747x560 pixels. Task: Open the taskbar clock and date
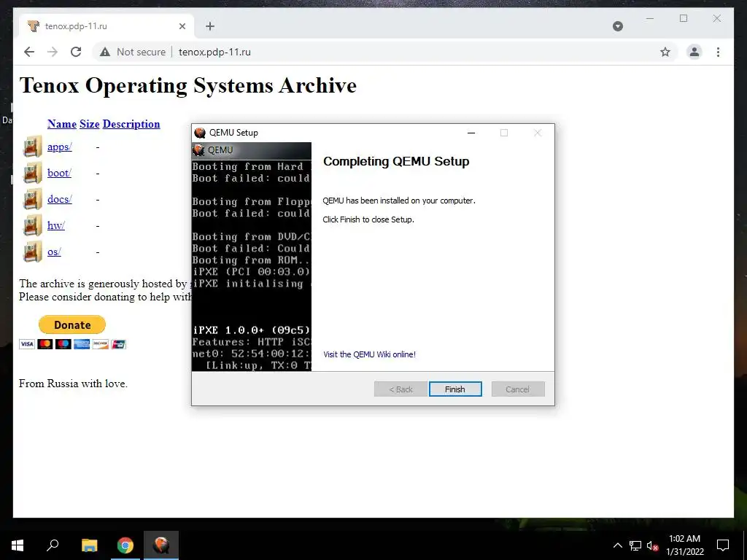coord(684,545)
